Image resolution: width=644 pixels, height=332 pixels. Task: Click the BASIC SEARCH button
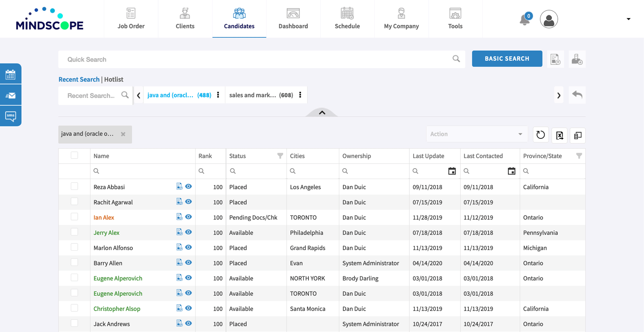507,59
